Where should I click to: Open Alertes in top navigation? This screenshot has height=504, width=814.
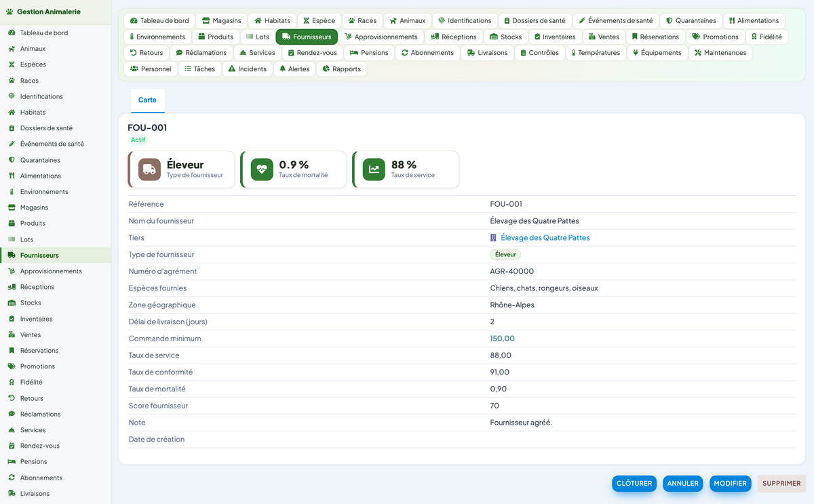(294, 69)
